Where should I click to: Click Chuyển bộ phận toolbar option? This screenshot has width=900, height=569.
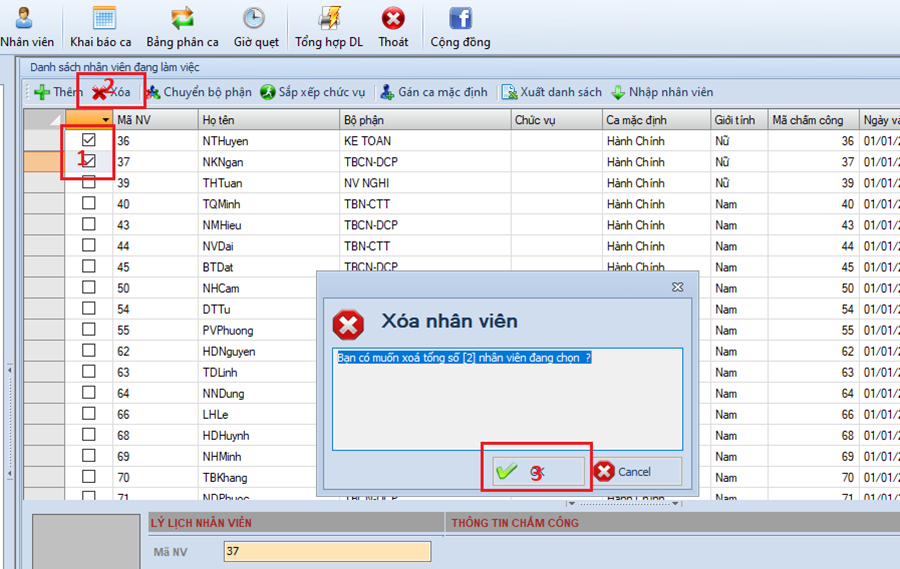[198, 92]
